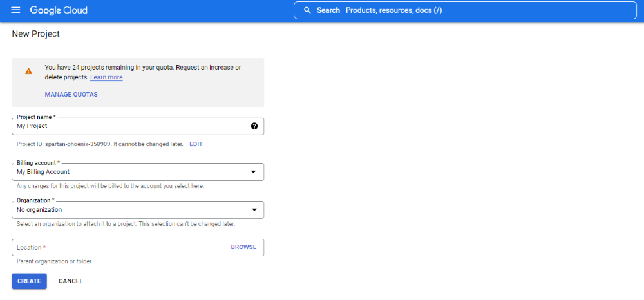Click the orange quota warning icon

(28, 71)
